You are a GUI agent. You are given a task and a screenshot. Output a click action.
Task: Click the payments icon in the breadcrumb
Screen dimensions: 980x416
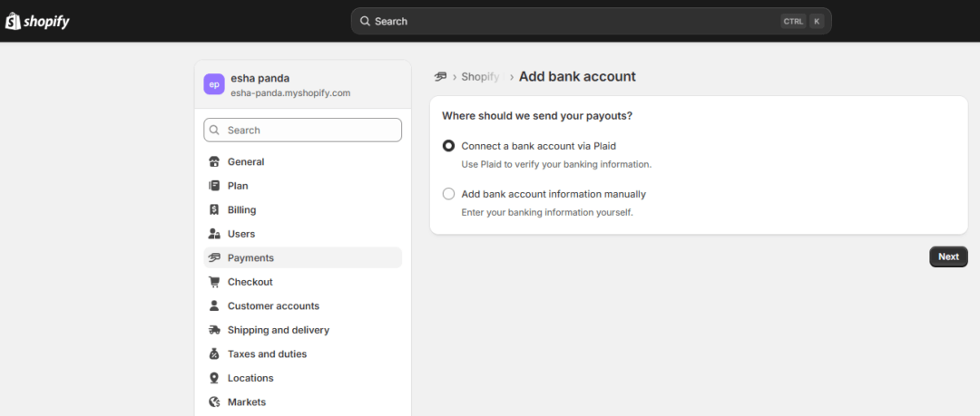coord(441,77)
